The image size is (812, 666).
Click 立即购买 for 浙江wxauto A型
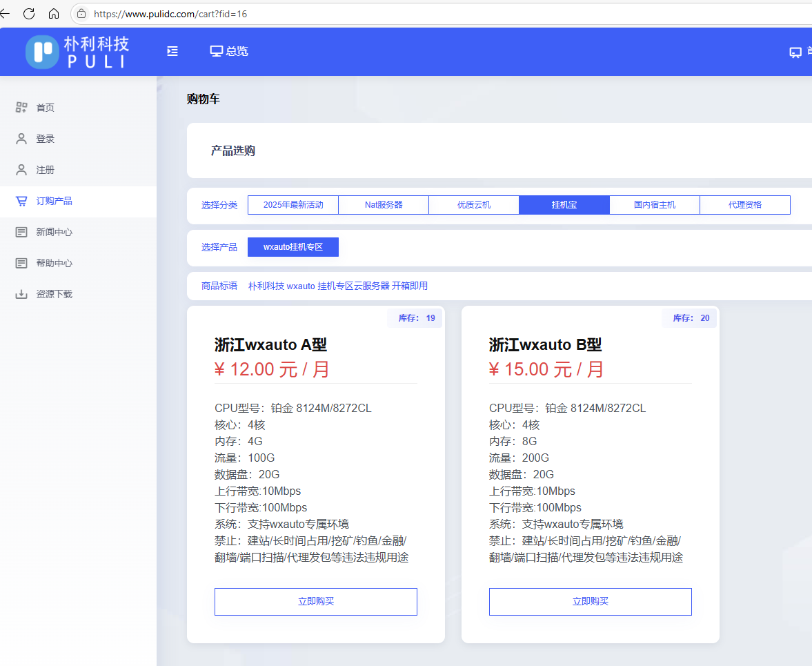pyautogui.click(x=316, y=602)
